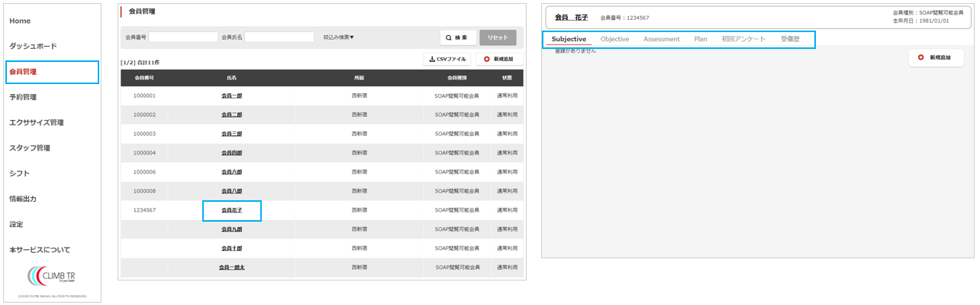Screen dimensions: 980x305
Task: Open member link 会員二郎
Action: tap(231, 115)
